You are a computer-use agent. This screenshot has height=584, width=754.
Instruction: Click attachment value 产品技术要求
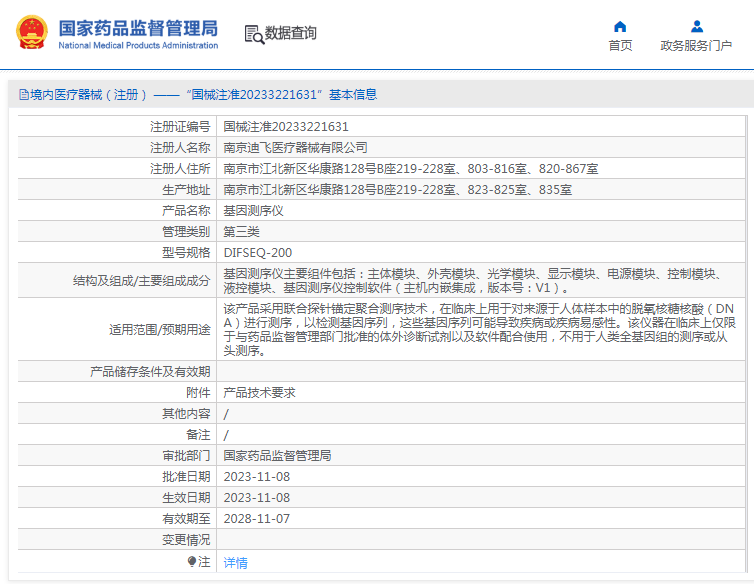click(x=259, y=393)
